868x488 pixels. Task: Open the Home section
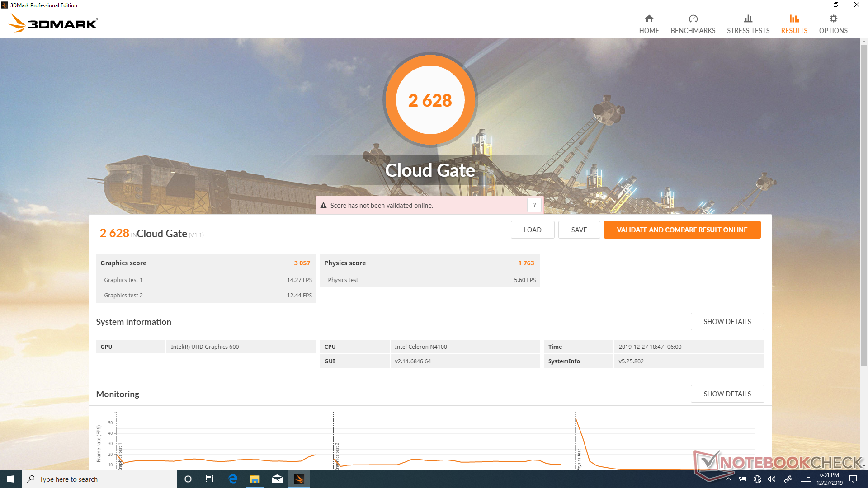click(x=649, y=24)
